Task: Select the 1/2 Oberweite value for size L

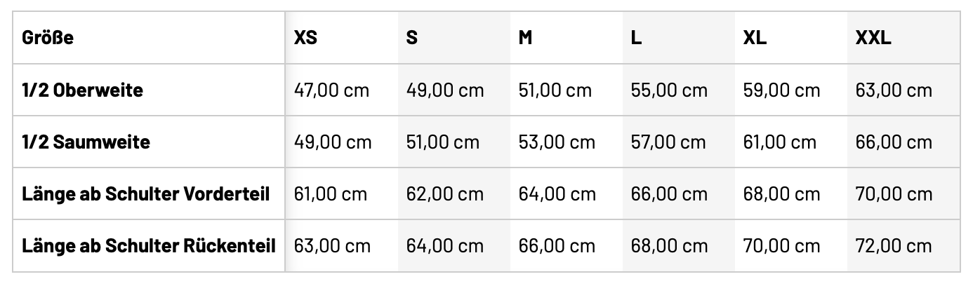Action: point(668,90)
